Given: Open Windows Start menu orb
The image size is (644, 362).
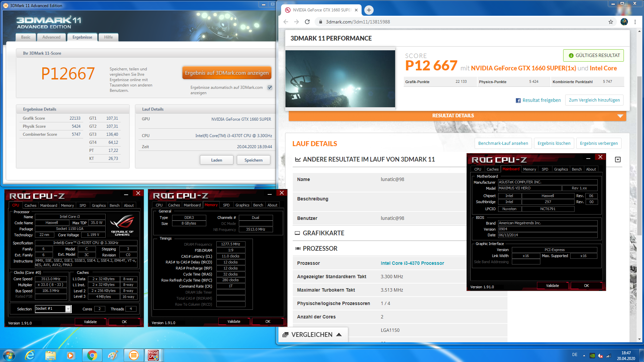Looking at the screenshot, I should 9,355.
